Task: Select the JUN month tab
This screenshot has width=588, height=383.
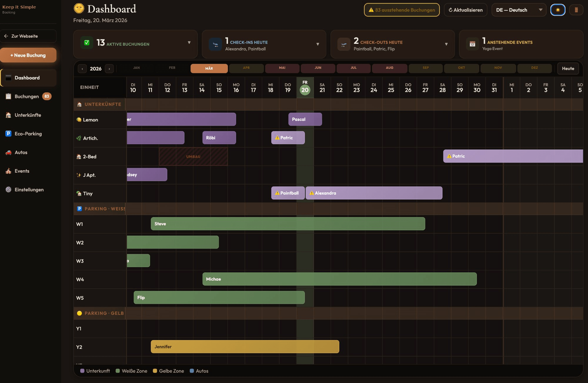Action: point(318,68)
